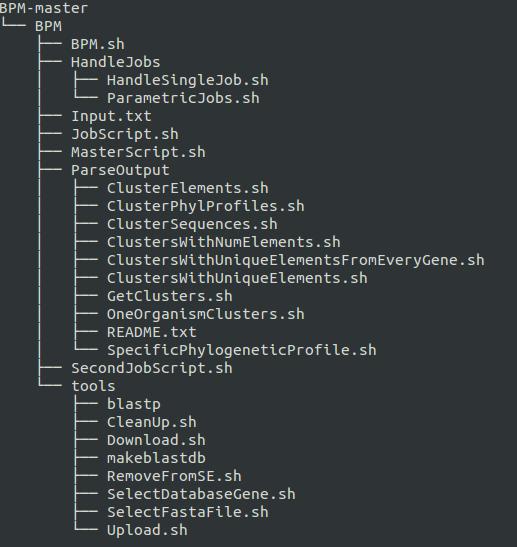This screenshot has height=547, width=517.
Task: Click JobScript.sh in the listing
Action: [125, 134]
